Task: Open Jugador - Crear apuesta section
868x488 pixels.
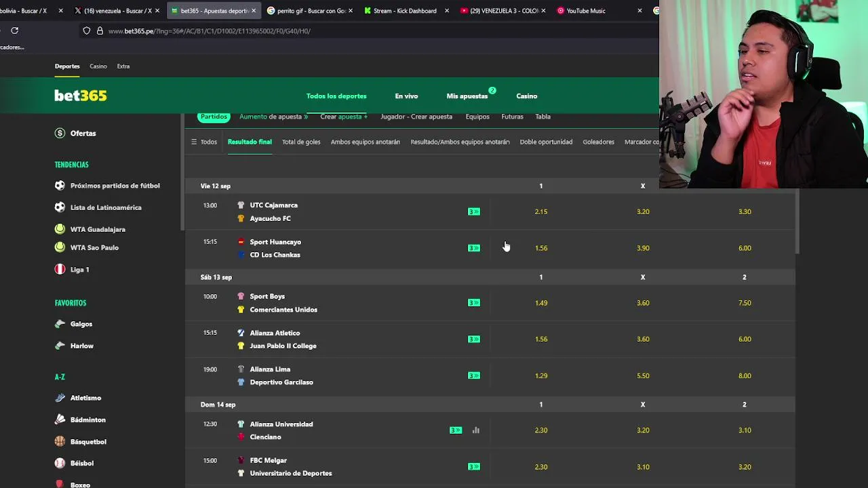Action: (x=416, y=117)
